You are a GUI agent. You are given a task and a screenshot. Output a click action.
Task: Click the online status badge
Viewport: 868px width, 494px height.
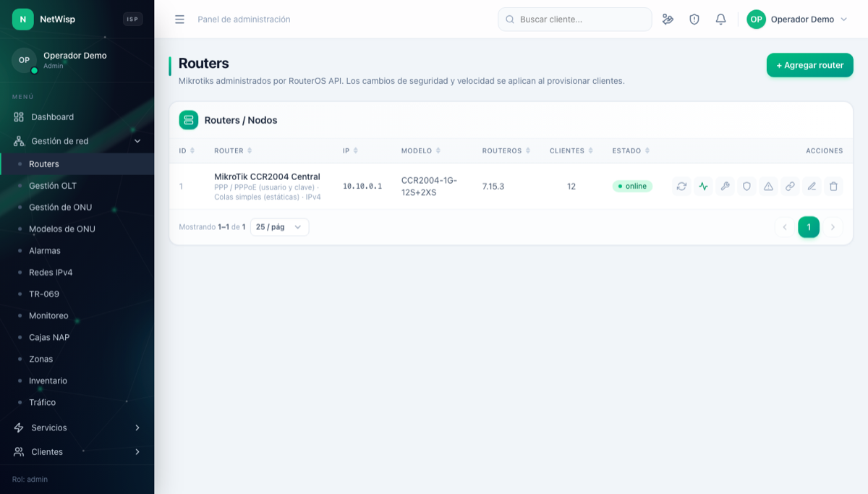pyautogui.click(x=632, y=187)
